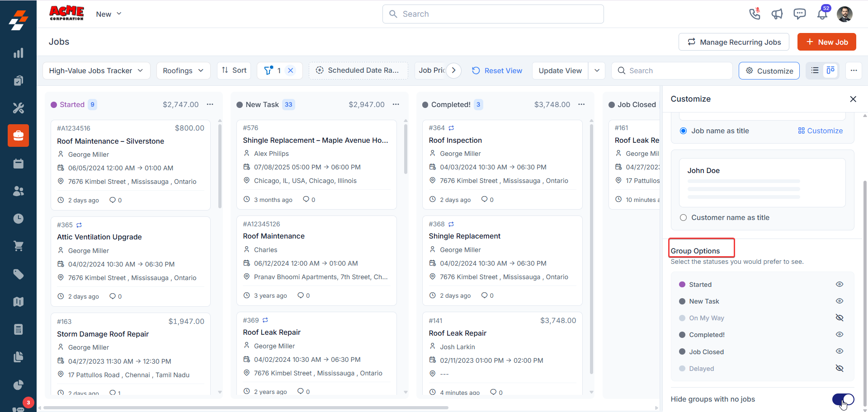This screenshot has height=412, width=868.
Task: Select the Jobs briefcase sidebar icon
Action: (x=18, y=136)
